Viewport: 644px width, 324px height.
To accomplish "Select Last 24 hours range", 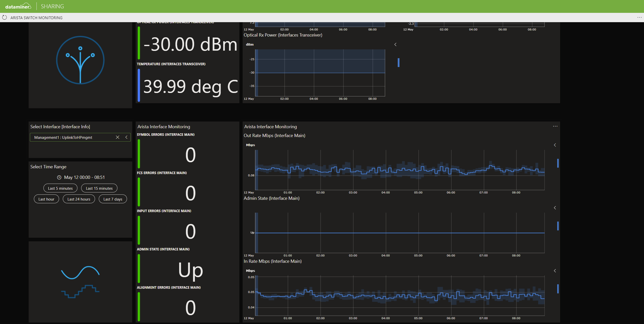I will pos(79,199).
